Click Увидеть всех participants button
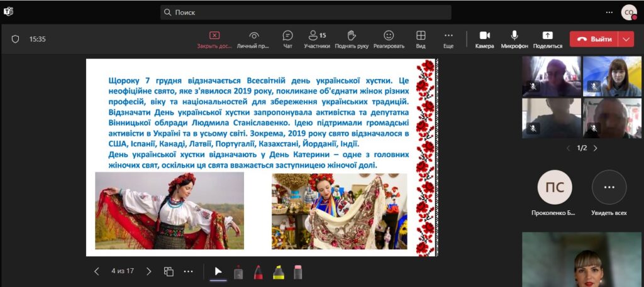 coord(609,188)
